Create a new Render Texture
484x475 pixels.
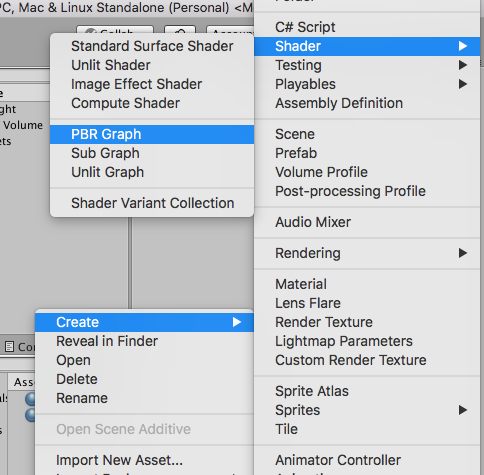tap(367, 322)
